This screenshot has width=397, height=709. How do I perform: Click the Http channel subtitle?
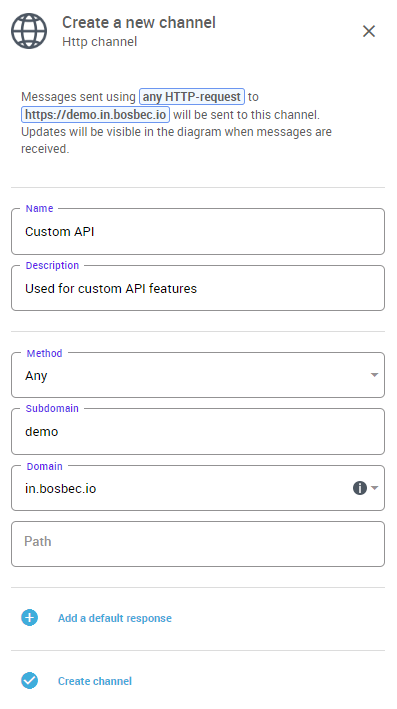tap(99, 42)
